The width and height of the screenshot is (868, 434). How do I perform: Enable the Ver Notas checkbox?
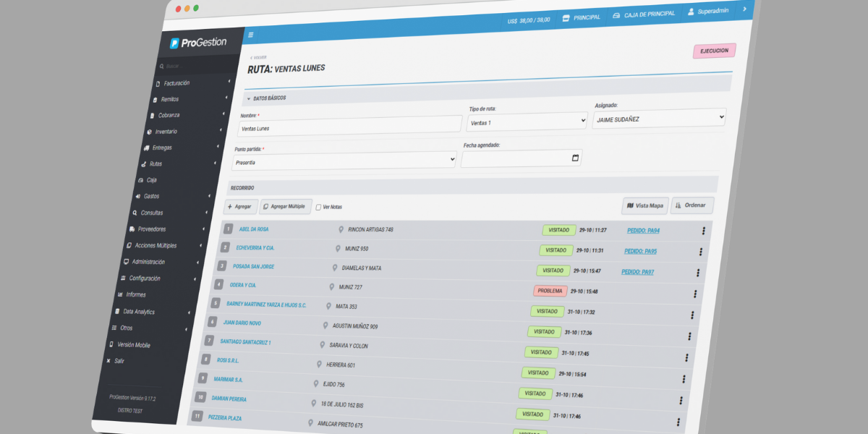point(318,207)
